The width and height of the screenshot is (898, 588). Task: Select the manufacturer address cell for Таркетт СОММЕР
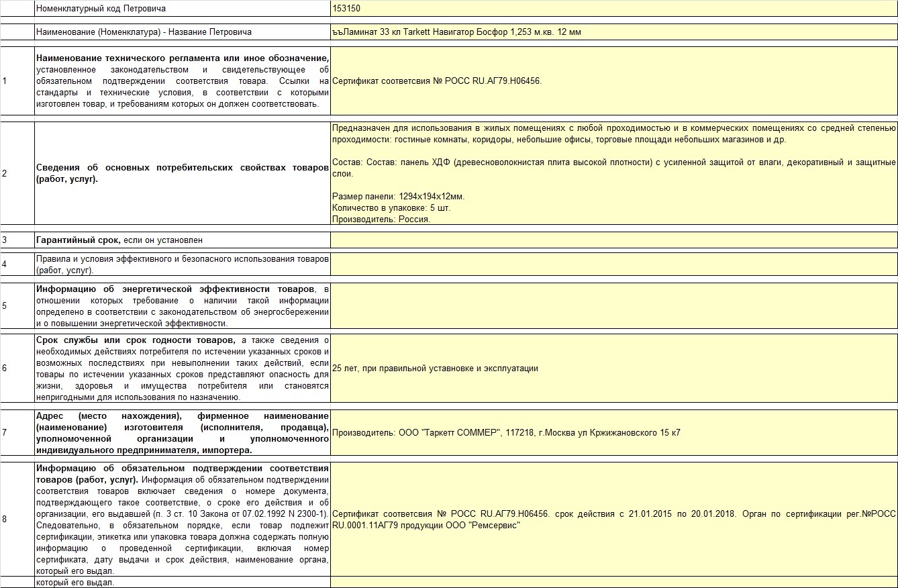pyautogui.click(x=613, y=432)
